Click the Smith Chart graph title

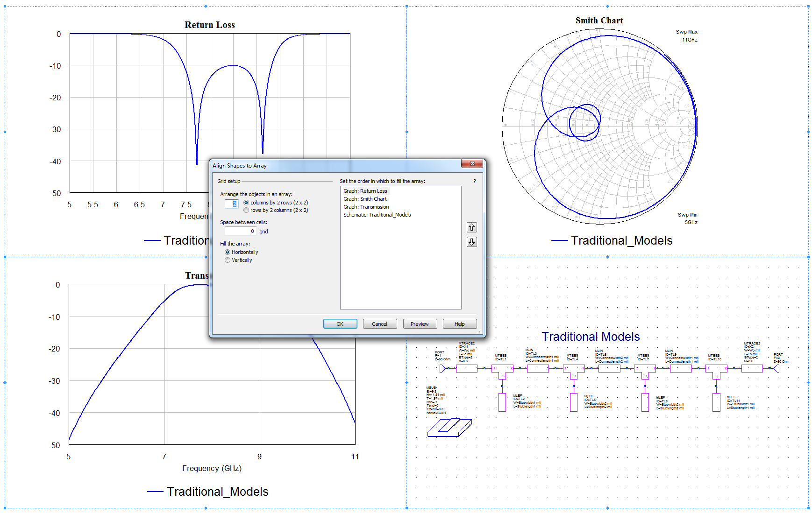point(599,21)
